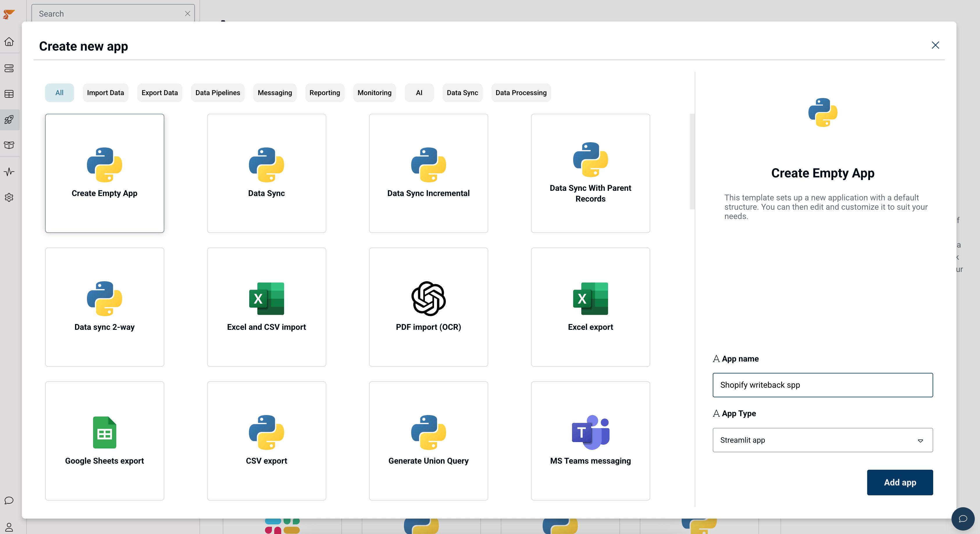
Task: Filter templates by Data Processing
Action: point(521,92)
